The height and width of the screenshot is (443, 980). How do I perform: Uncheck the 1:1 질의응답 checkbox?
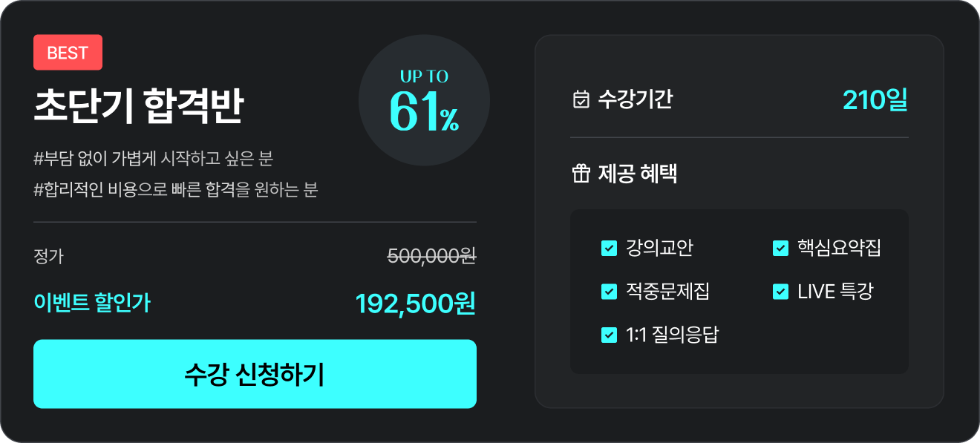(609, 335)
